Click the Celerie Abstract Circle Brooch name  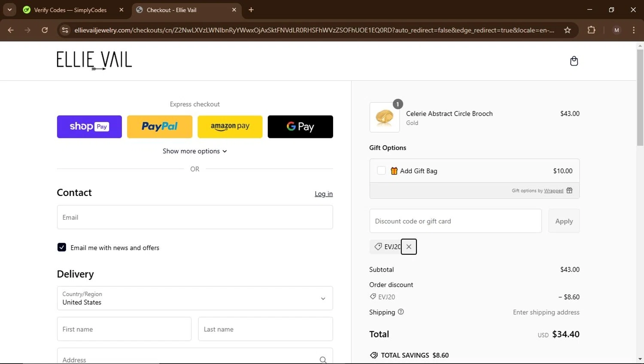(x=450, y=113)
